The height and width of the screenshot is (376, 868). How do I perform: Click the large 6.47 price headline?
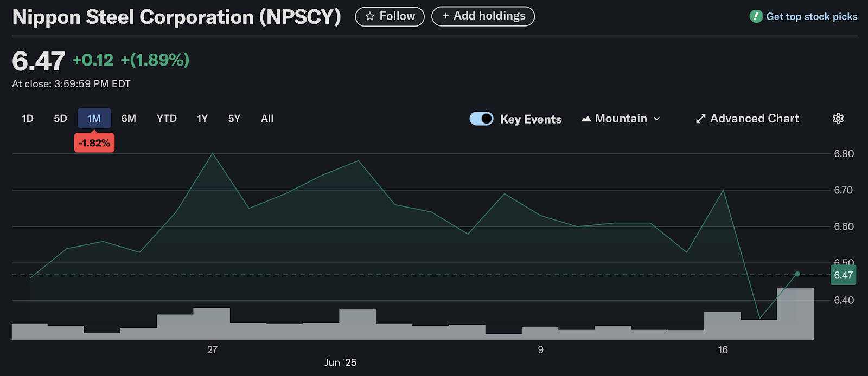39,61
